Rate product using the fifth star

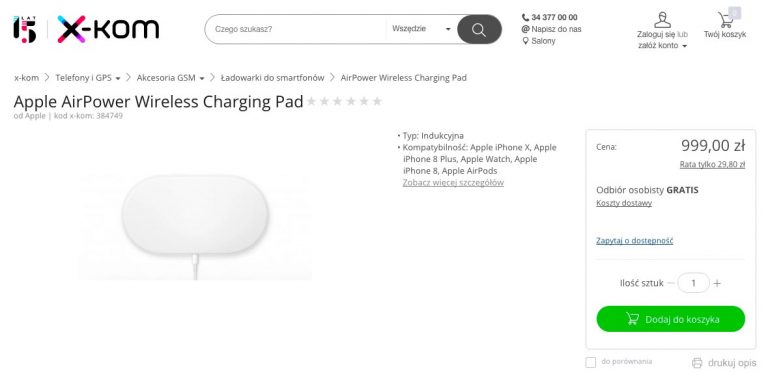364,101
